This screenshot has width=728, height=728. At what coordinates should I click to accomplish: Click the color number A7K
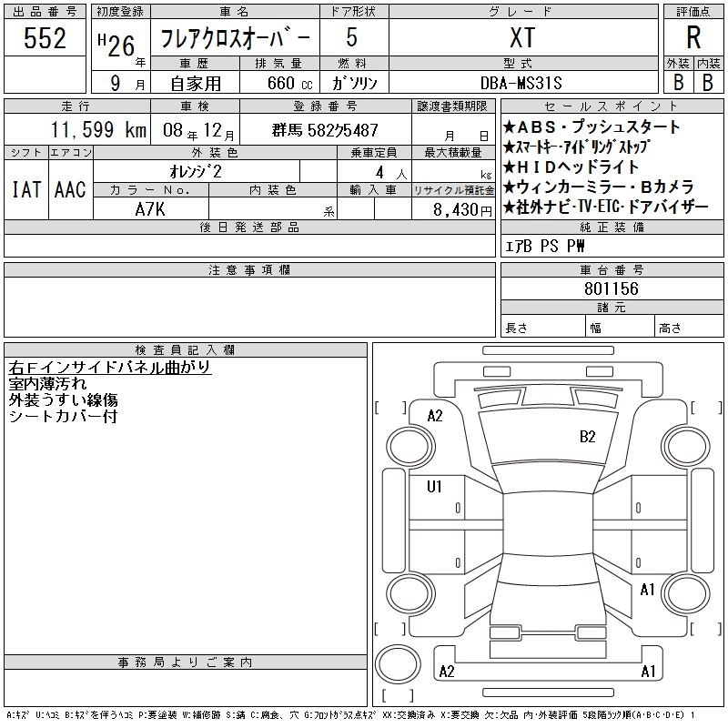(x=150, y=209)
